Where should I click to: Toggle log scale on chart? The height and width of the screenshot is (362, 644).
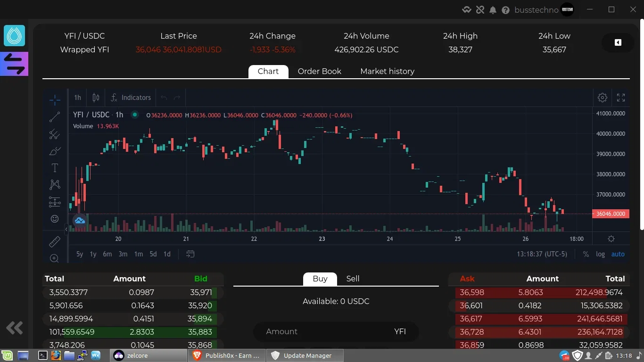click(x=600, y=254)
